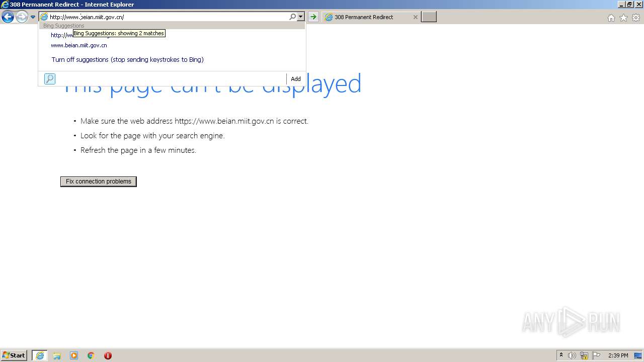Open the Home page icon
The height and width of the screenshot is (362, 644).
pyautogui.click(x=611, y=18)
